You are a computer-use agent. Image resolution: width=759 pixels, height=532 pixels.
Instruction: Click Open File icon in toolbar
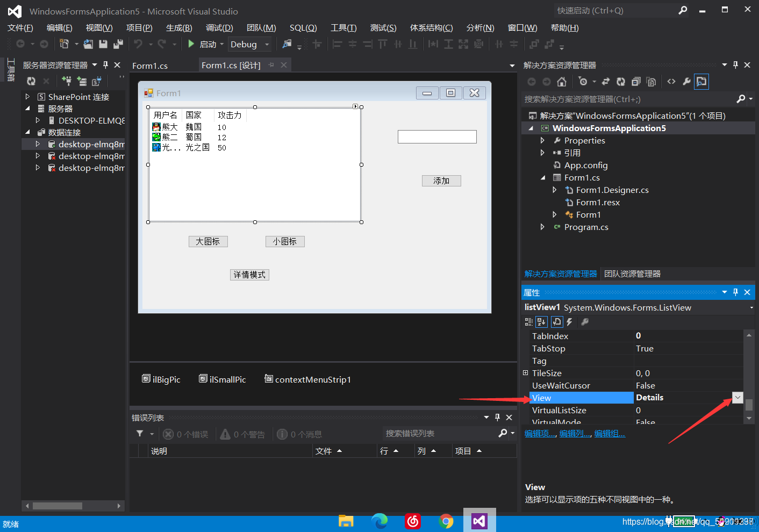pyautogui.click(x=88, y=44)
